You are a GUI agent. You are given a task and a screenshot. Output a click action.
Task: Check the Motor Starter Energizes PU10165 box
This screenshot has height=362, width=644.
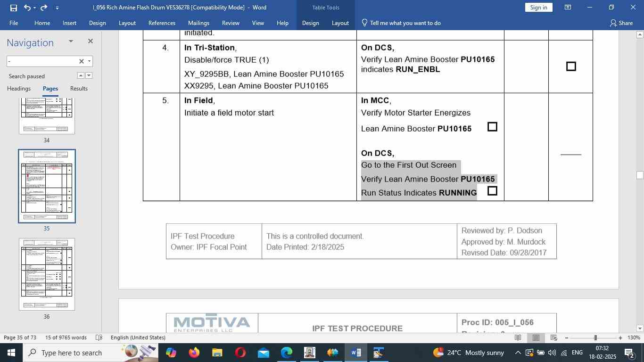pos(492,127)
